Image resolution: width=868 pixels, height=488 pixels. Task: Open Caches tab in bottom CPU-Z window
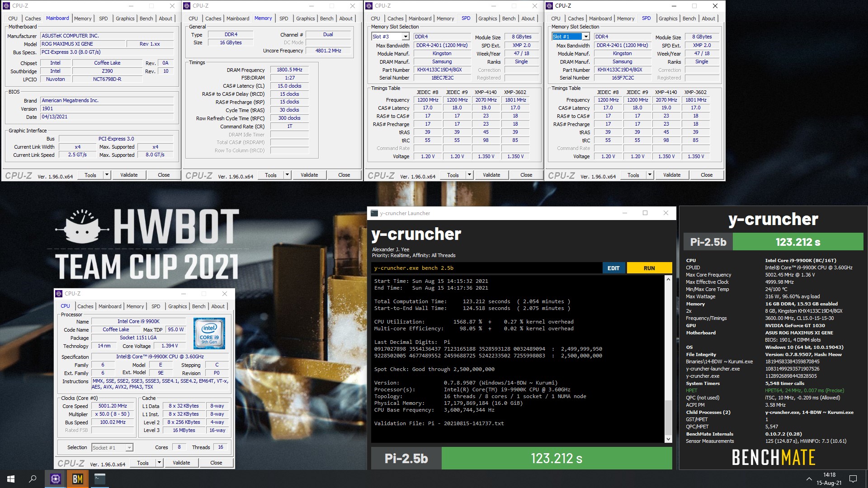(85, 306)
